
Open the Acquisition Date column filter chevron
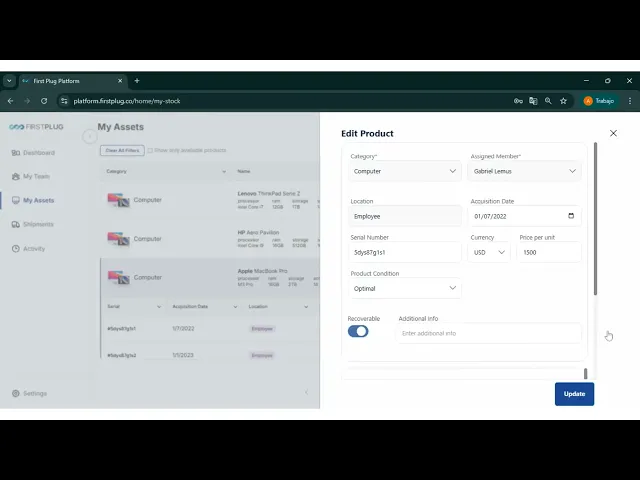pyautogui.click(x=235, y=307)
